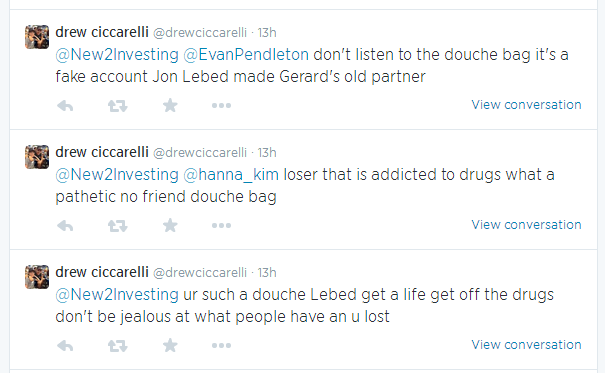This screenshot has height=373, width=605.
Task: Retweet the tweet mentioning @hanna_kim
Action: [x=117, y=225]
